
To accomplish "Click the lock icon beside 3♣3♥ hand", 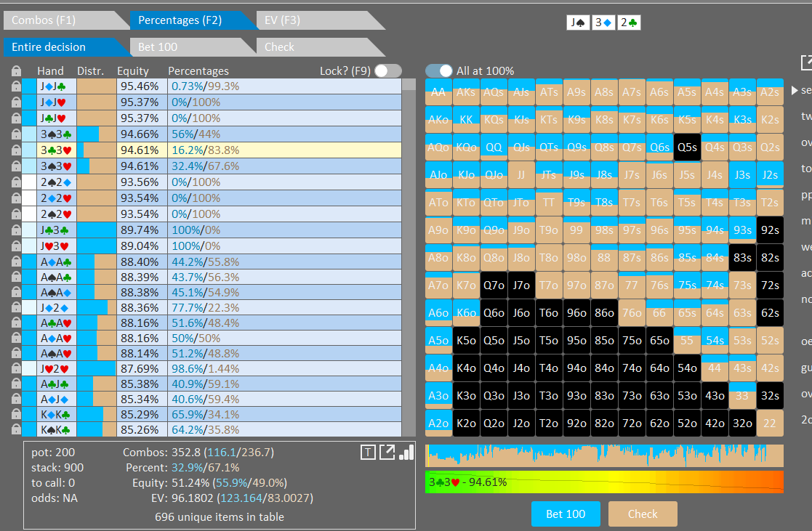I will [16, 150].
